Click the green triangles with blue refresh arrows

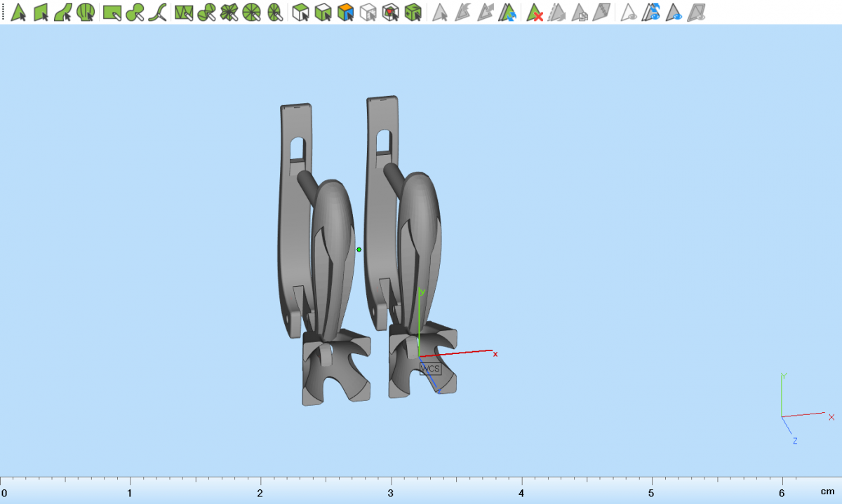tap(508, 12)
